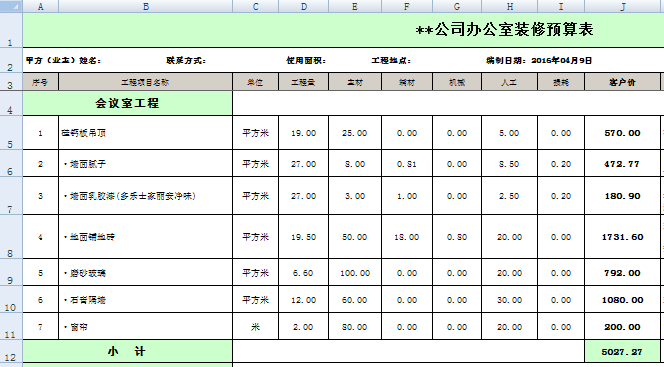Click the 墙面腻子 item cell
The image size is (664, 367).
tap(146, 163)
